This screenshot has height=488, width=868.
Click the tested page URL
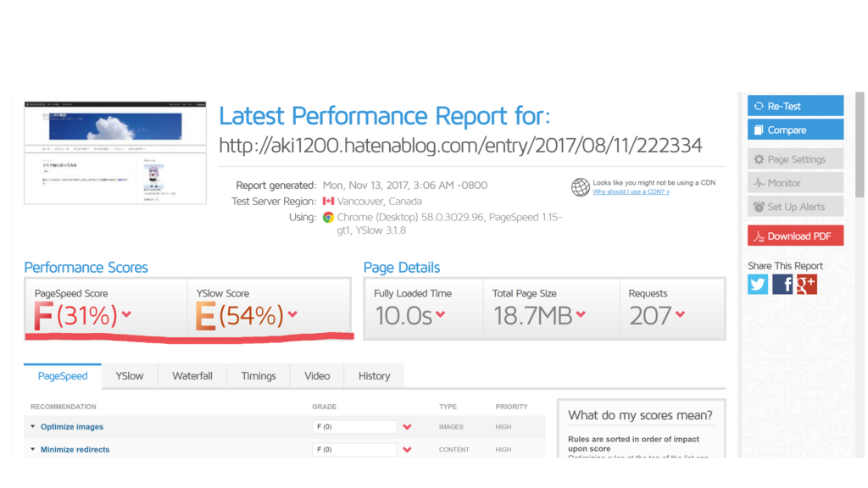[460, 146]
